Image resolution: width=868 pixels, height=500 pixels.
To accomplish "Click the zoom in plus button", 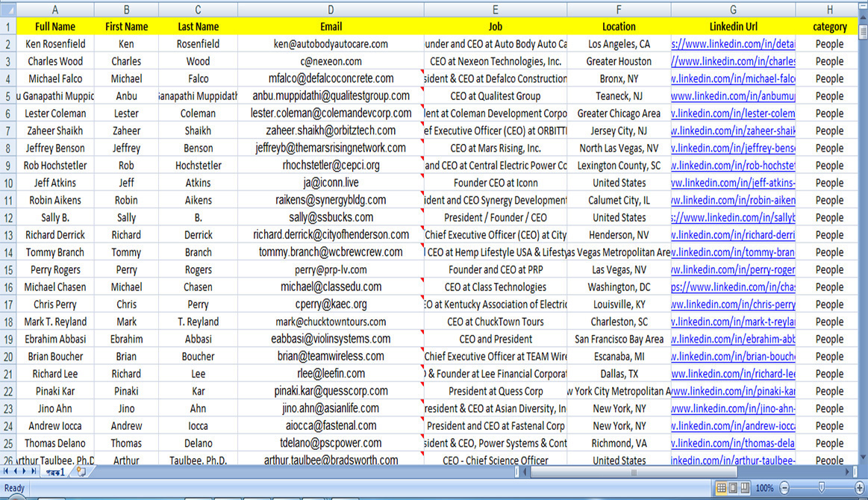I will (x=859, y=488).
